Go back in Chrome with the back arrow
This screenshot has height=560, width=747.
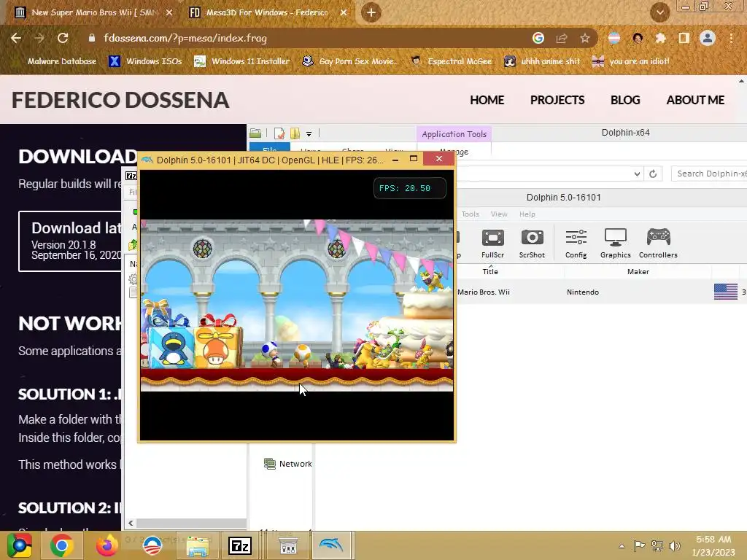(x=16, y=38)
